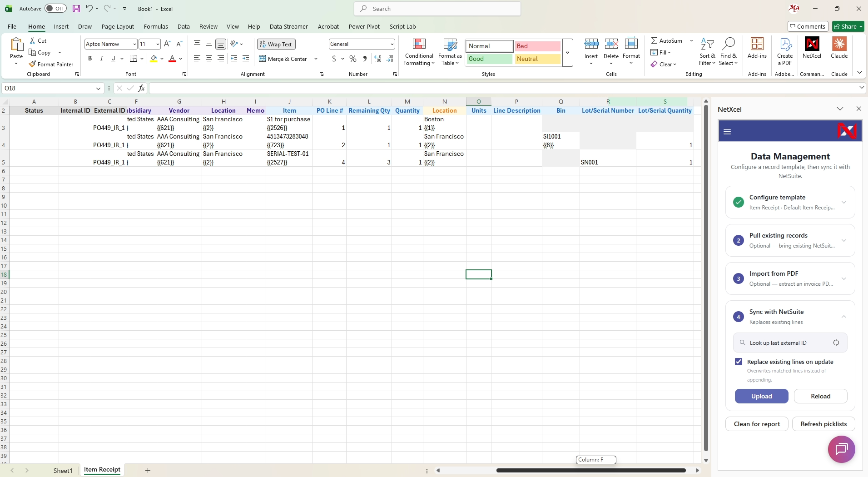868x477 pixels.
Task: Click Increase Decimal icon
Action: coord(378,59)
